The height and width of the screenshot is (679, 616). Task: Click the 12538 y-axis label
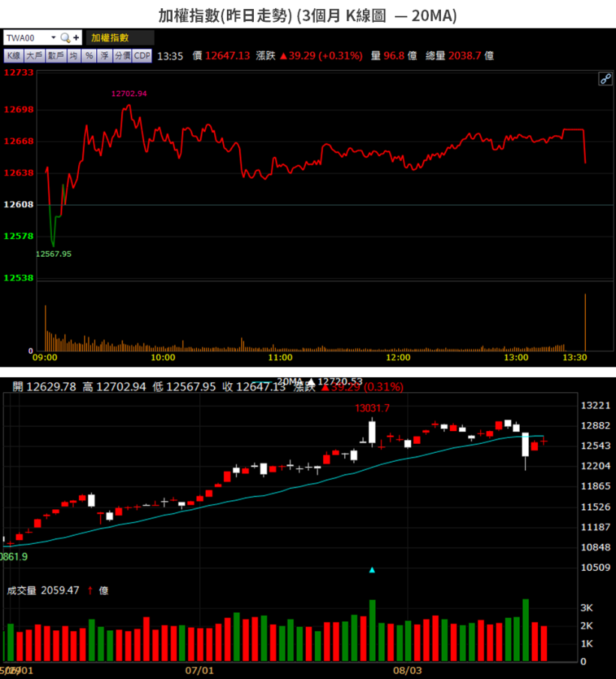point(19,278)
